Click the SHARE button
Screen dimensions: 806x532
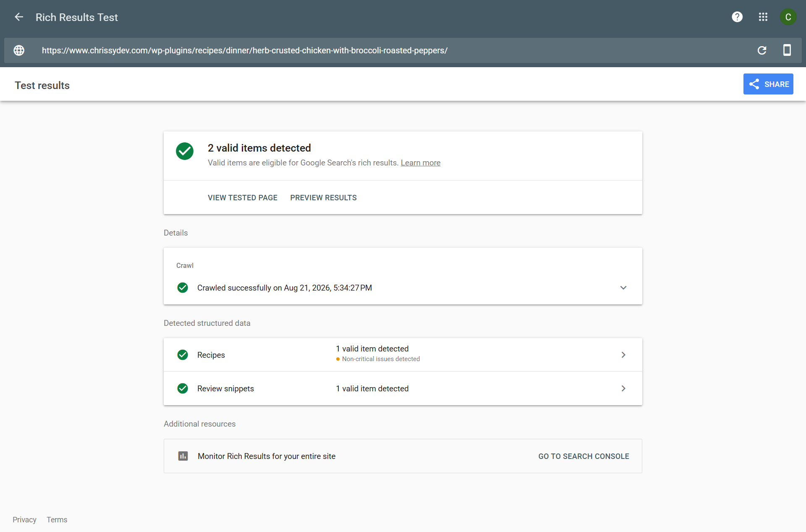pos(768,84)
